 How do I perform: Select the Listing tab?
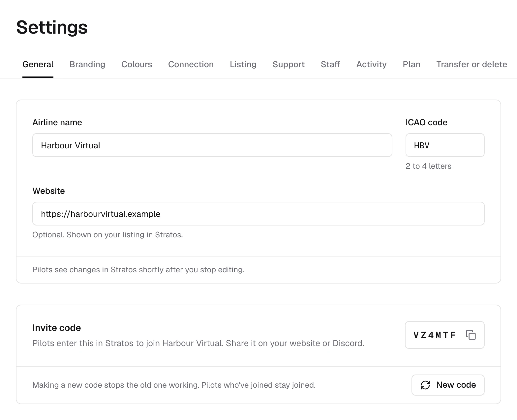click(243, 64)
